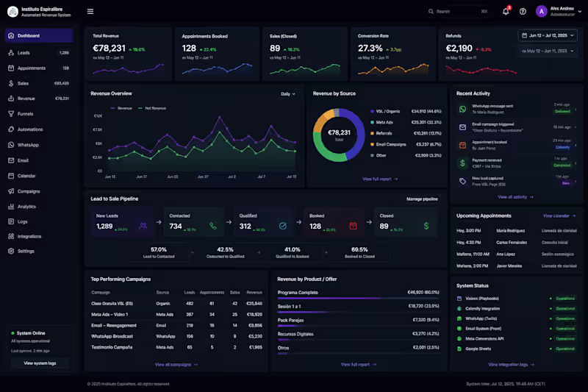Open Automations in the sidebar
Image resolution: width=588 pixels, height=392 pixels.
[39, 129]
